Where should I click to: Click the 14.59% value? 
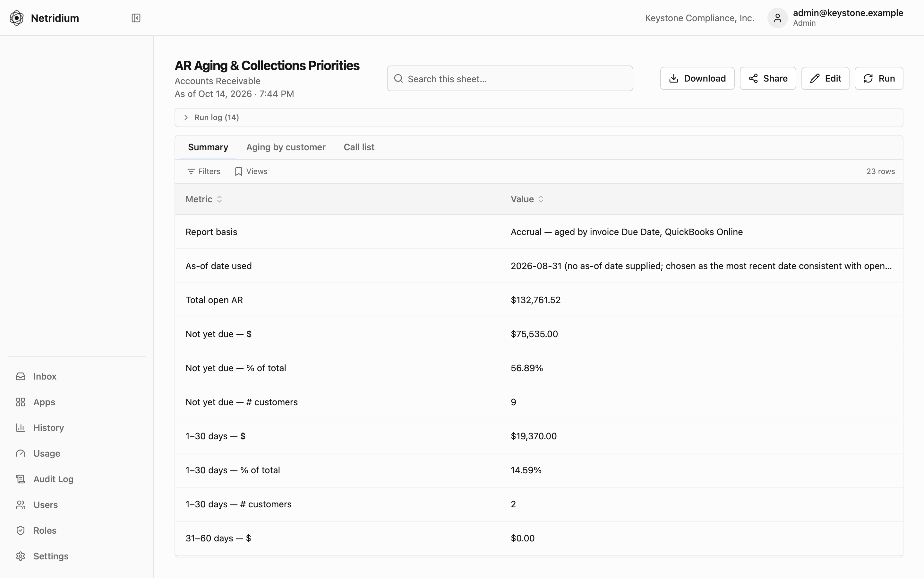click(526, 470)
